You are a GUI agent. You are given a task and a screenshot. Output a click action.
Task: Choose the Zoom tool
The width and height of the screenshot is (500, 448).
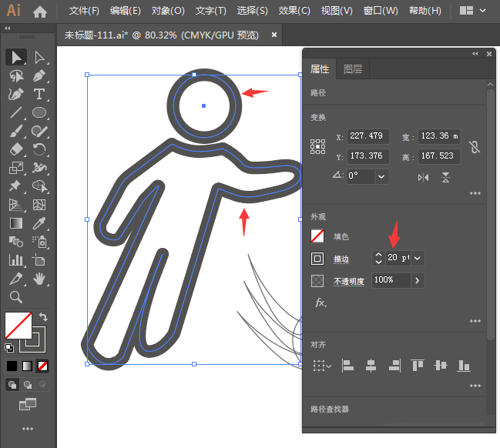pyautogui.click(x=16, y=297)
